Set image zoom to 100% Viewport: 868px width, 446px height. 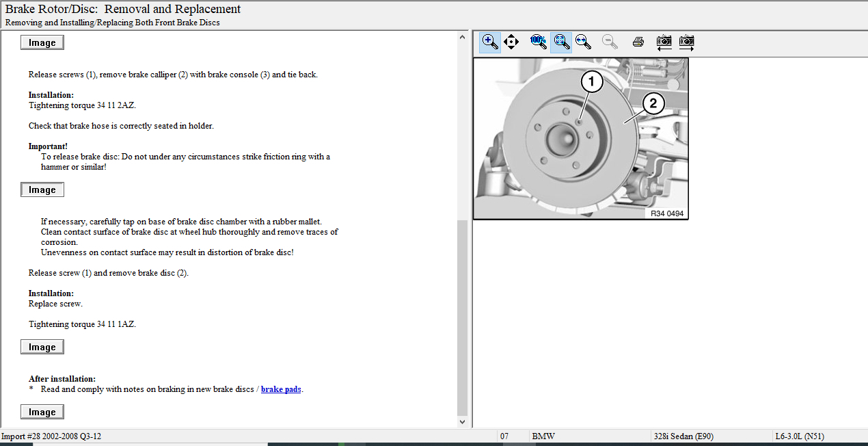coord(538,42)
